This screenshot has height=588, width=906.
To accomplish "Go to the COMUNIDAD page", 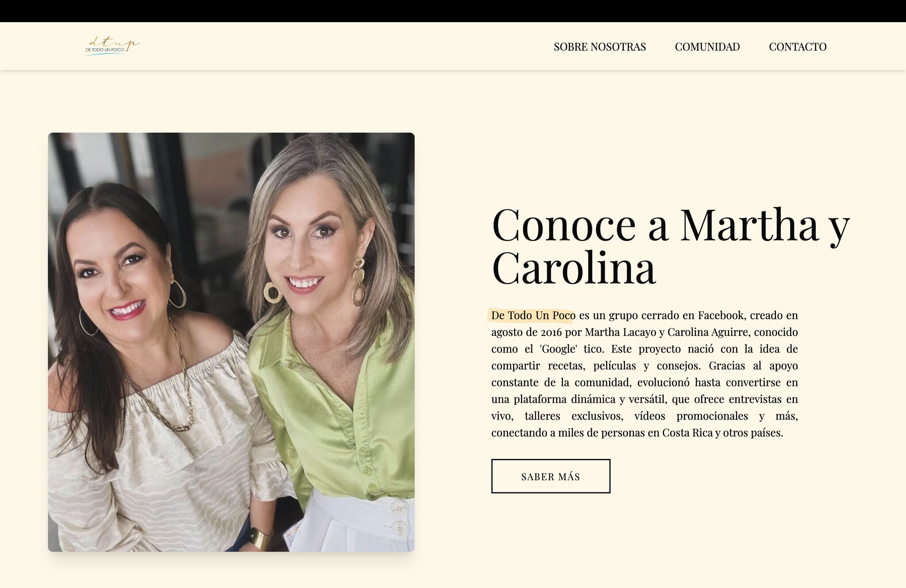I will [x=707, y=47].
